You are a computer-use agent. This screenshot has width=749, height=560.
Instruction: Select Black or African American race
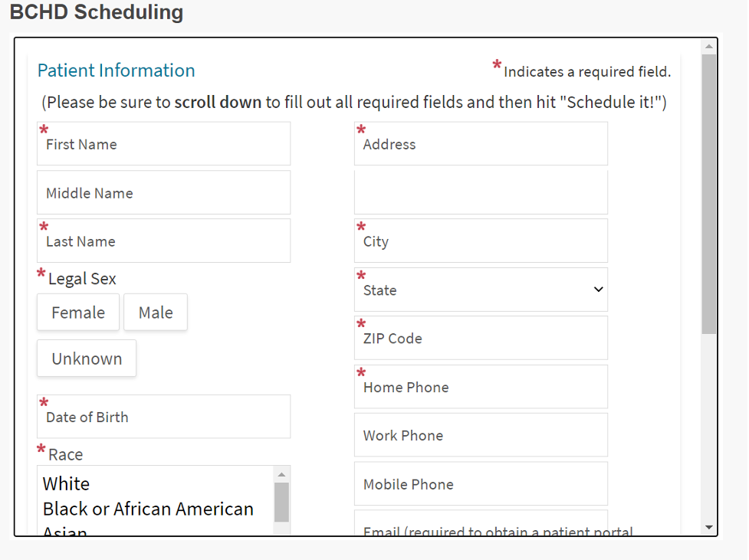click(x=148, y=509)
